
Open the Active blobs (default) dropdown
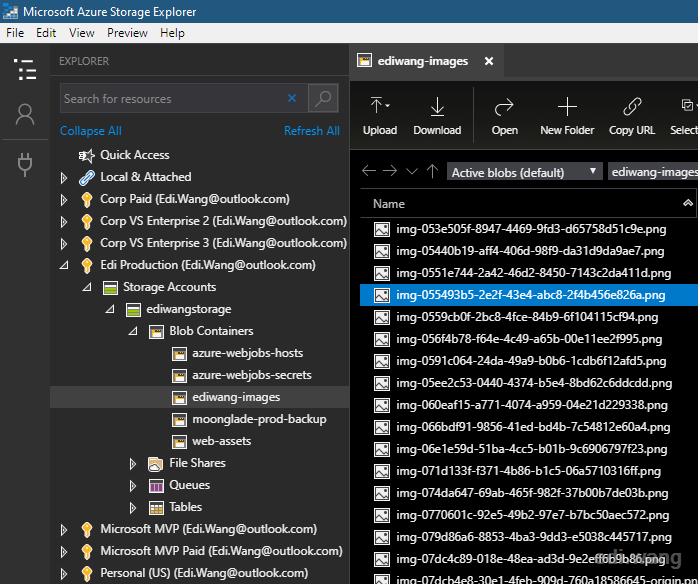524,172
